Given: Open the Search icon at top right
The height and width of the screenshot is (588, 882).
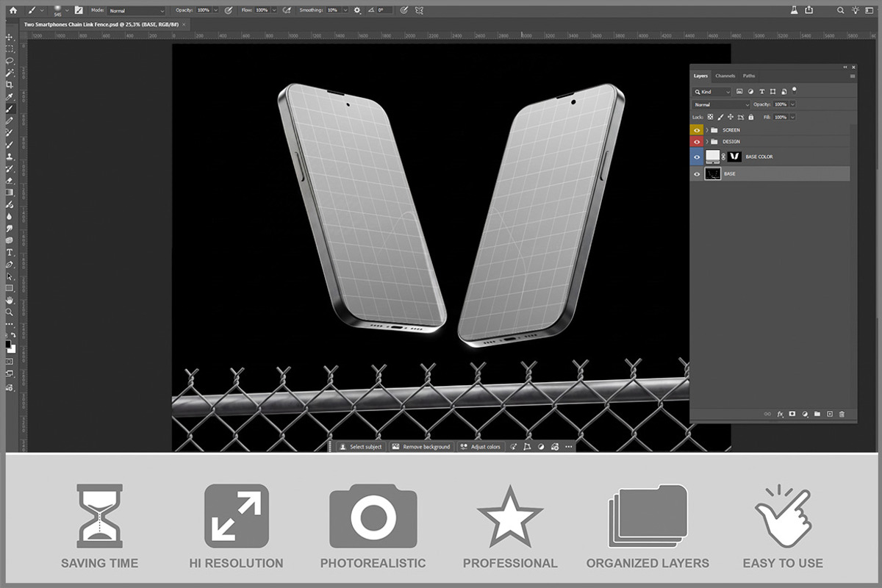Looking at the screenshot, I should [x=840, y=10].
